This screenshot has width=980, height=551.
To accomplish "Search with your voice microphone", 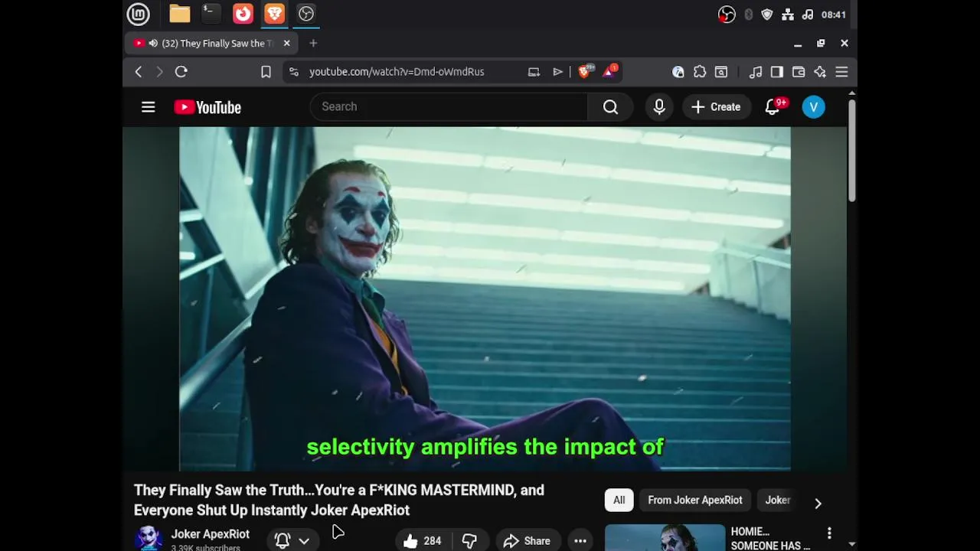I will [659, 107].
